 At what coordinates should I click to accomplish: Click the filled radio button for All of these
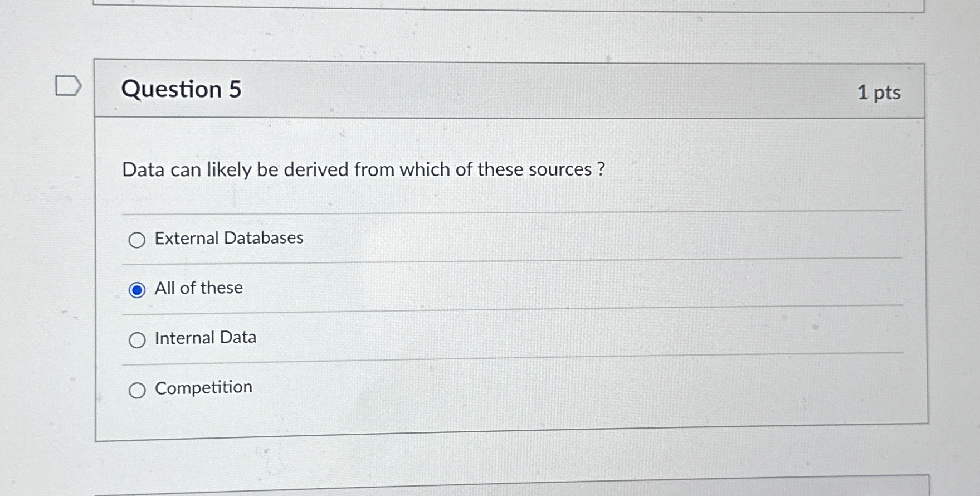tap(137, 290)
